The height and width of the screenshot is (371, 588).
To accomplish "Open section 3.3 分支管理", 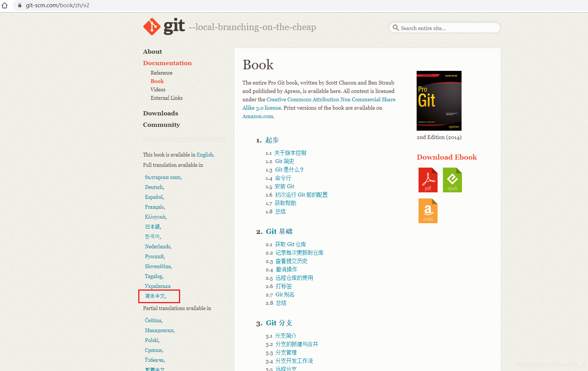I will pos(286,352).
